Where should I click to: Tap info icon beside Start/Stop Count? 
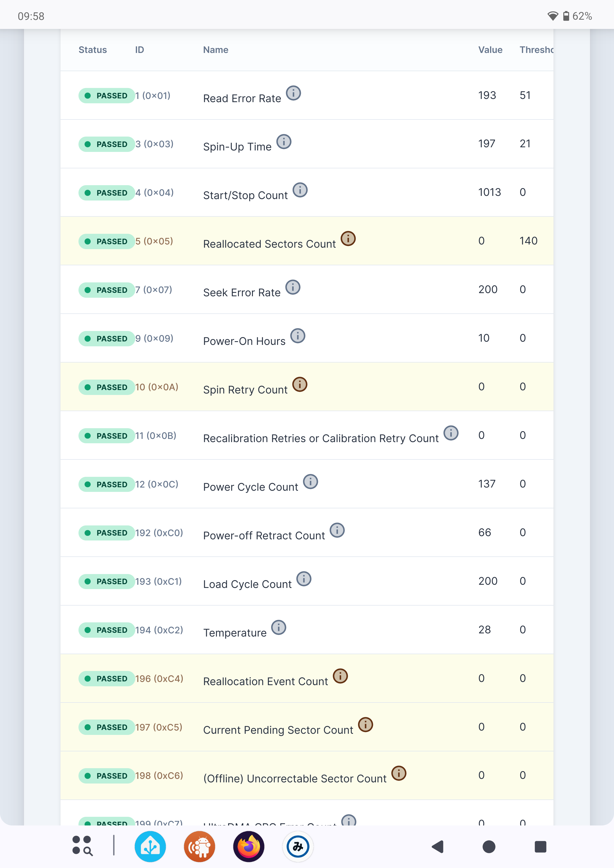point(300,190)
